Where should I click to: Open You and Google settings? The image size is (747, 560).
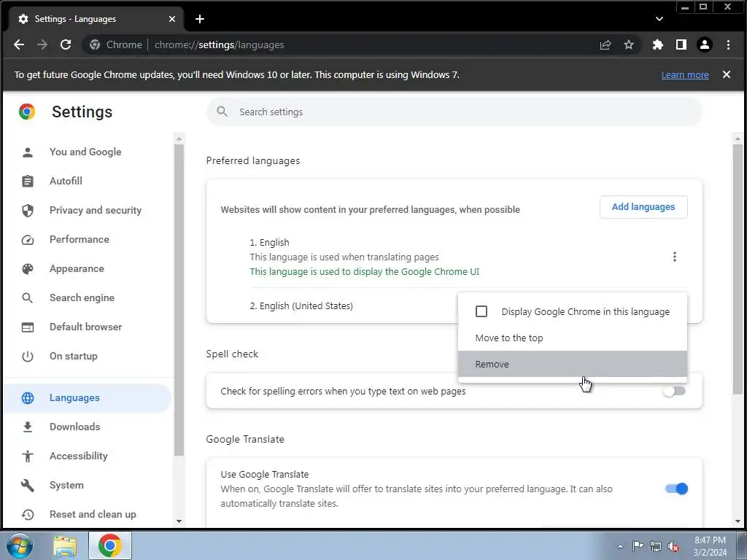point(86,152)
